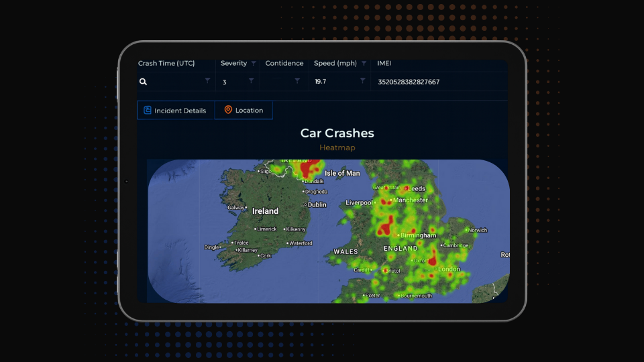This screenshot has height=362, width=644.
Task: Click the Severity column header text
Action: [233, 64]
